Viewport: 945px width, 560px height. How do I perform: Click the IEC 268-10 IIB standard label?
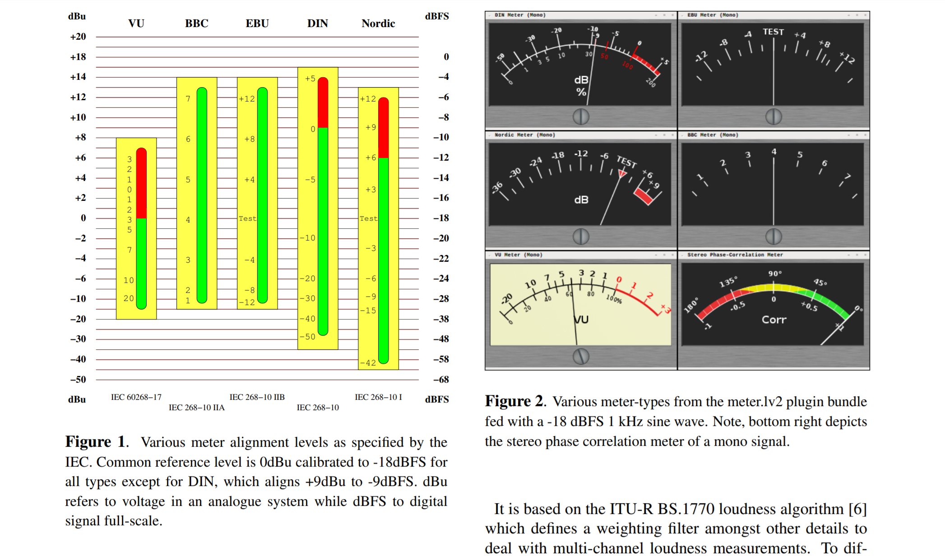[x=257, y=397]
